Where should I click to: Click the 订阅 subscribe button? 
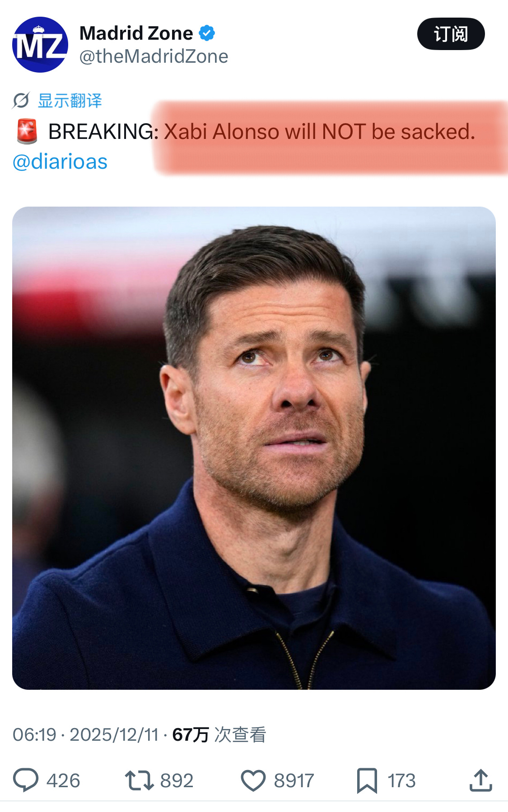pos(451,34)
